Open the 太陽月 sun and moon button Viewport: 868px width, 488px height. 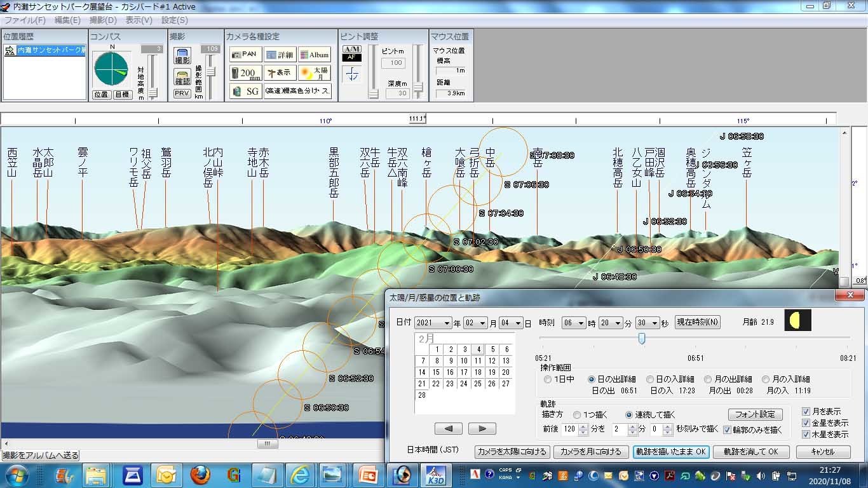point(315,73)
